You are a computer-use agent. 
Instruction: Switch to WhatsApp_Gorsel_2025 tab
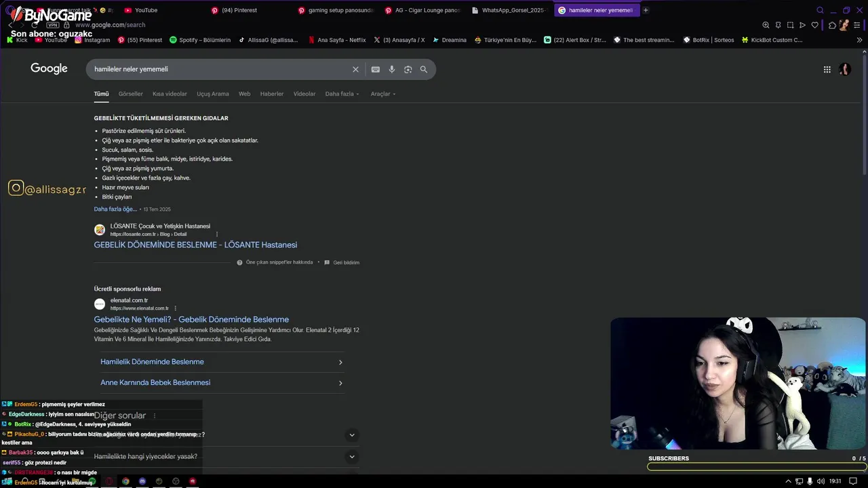[x=509, y=10]
